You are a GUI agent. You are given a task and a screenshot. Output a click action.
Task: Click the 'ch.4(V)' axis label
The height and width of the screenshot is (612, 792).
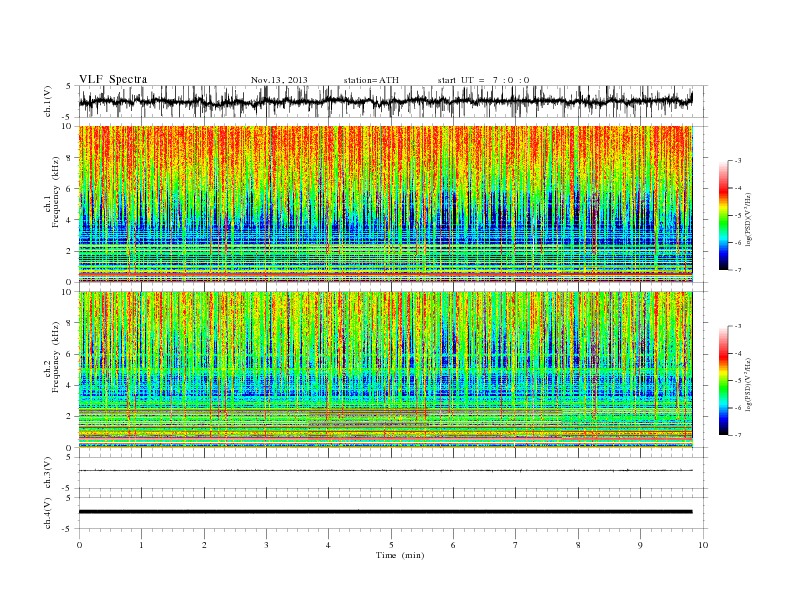coord(48,513)
